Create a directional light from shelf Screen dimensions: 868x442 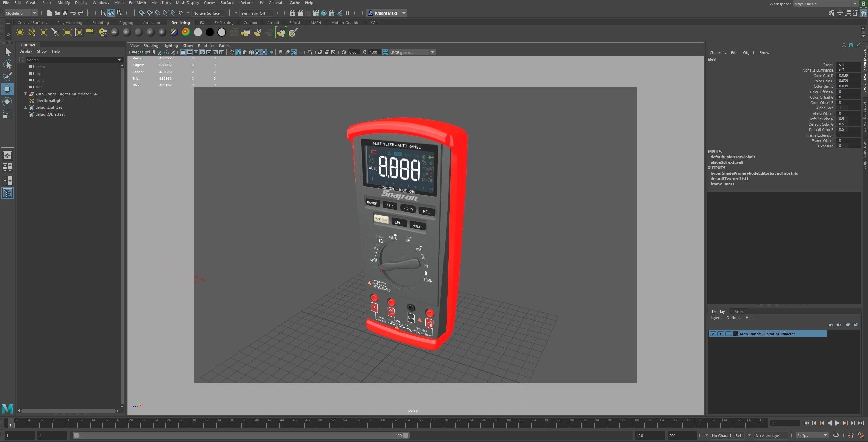click(x=32, y=33)
